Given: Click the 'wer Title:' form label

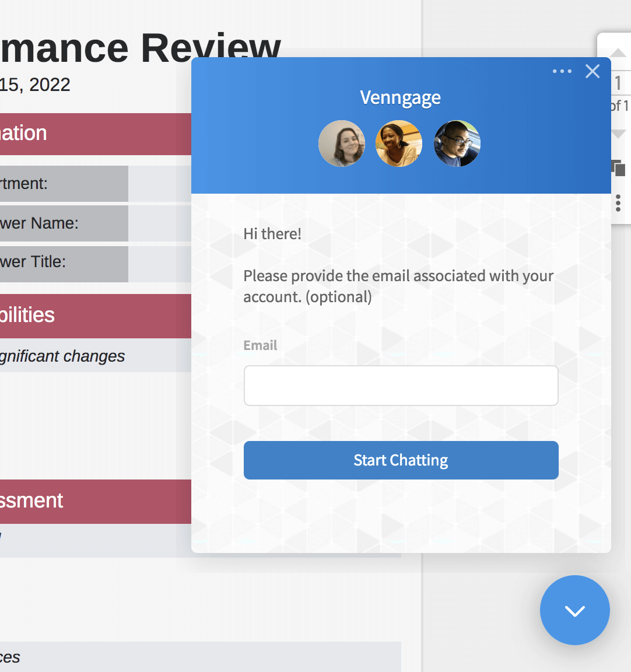Looking at the screenshot, I should (x=33, y=261).
